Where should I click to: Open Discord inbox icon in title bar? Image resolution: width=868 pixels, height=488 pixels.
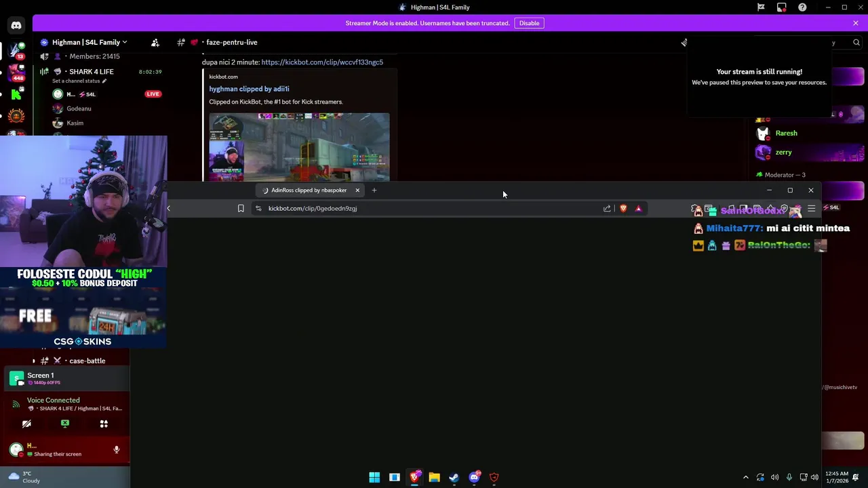[x=781, y=7]
